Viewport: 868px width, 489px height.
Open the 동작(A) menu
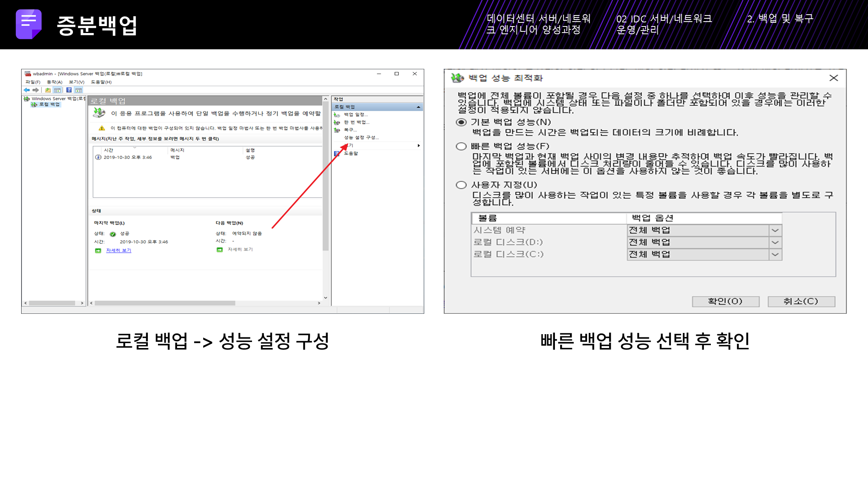click(54, 82)
